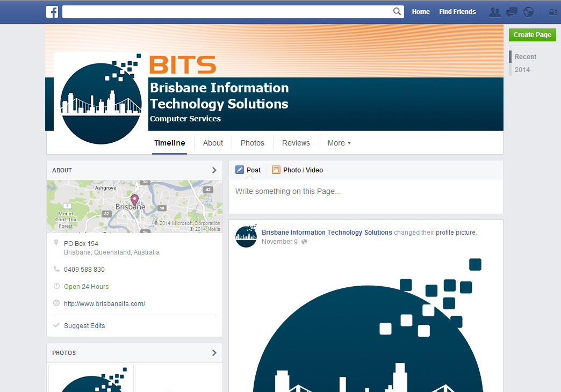This screenshot has height=392, width=561.
Task: Open the friend requests icon
Action: tap(495, 12)
